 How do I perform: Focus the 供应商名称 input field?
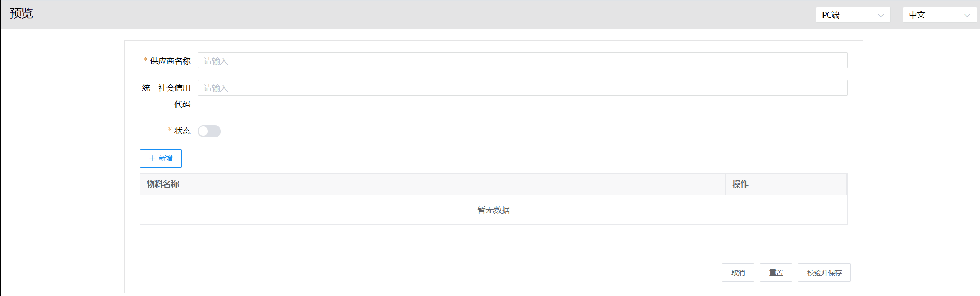pos(522,61)
